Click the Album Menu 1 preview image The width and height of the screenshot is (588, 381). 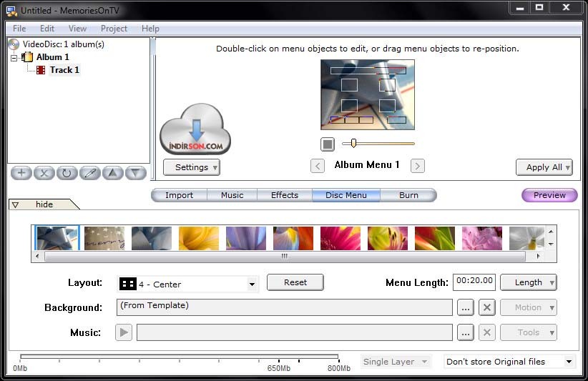point(368,95)
